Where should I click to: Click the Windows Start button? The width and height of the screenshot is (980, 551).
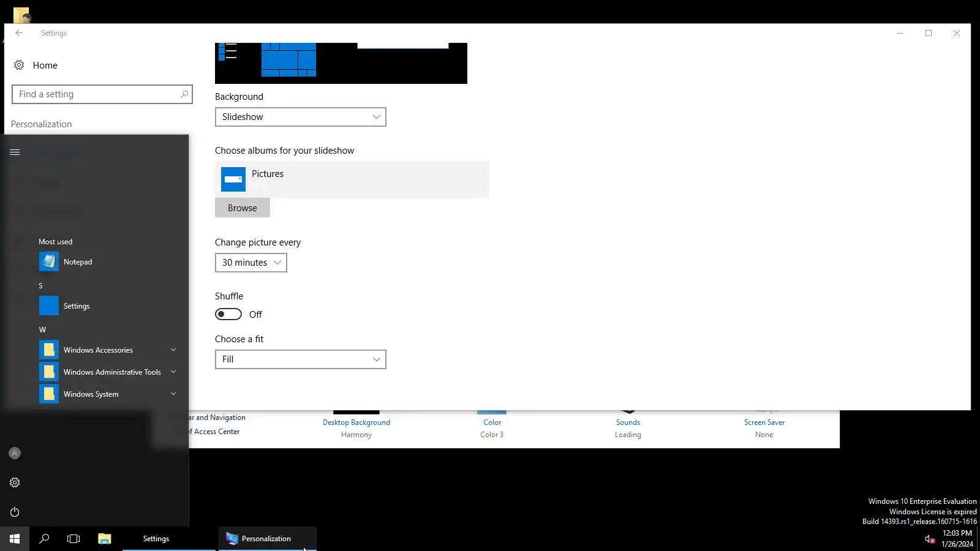(x=15, y=539)
